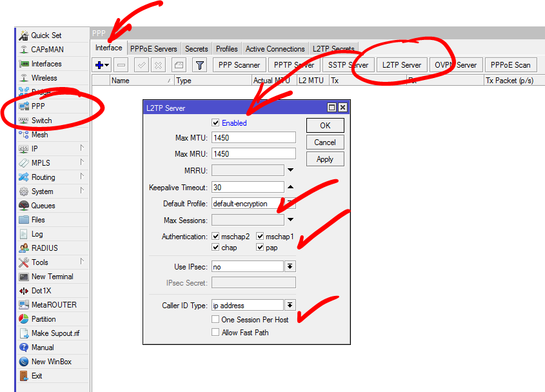Open Queues from the sidebar

coord(43,206)
